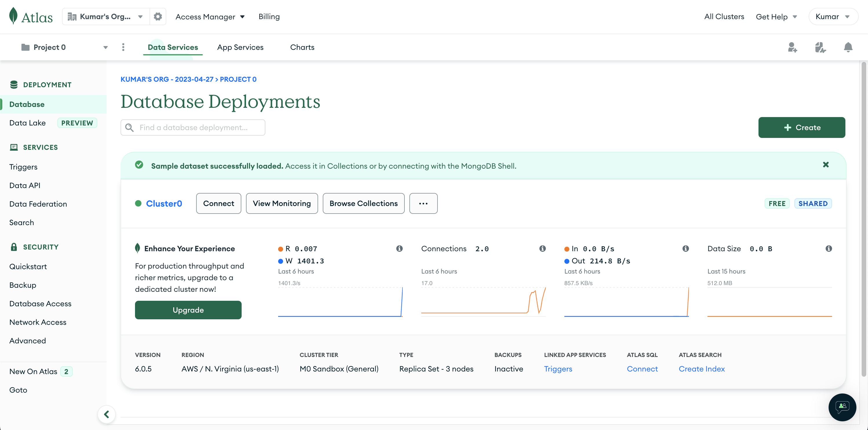Open organization settings gear icon
Viewport: 868px width, 430px height.
pos(158,17)
